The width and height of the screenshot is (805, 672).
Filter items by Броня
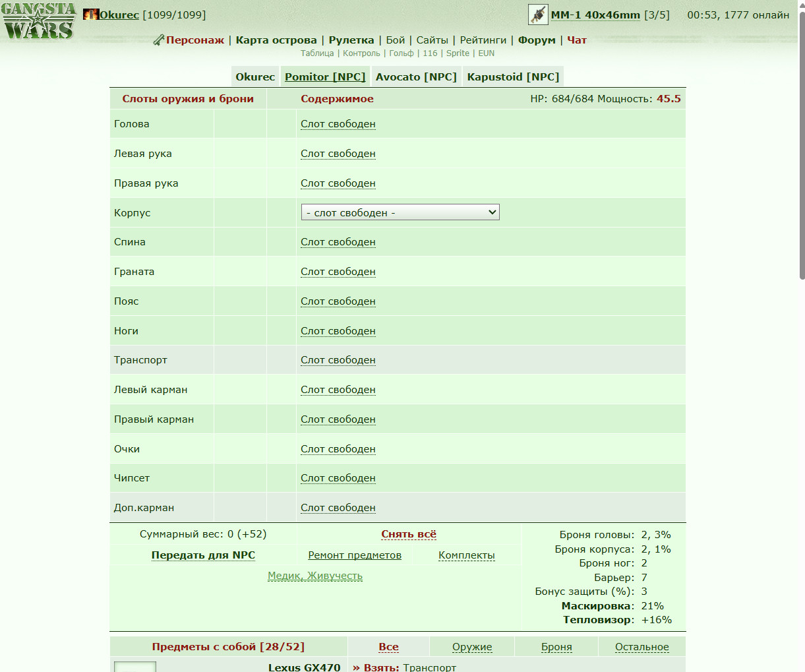click(x=556, y=647)
